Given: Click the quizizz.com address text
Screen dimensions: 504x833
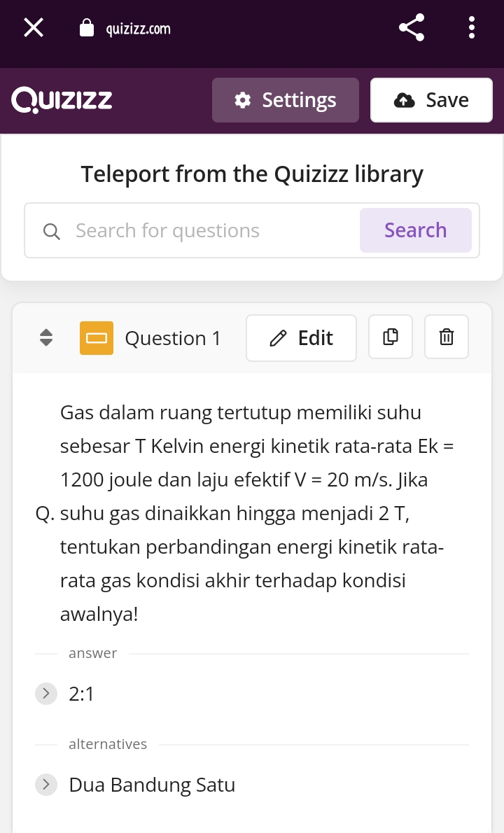Looking at the screenshot, I should pyautogui.click(x=138, y=29).
